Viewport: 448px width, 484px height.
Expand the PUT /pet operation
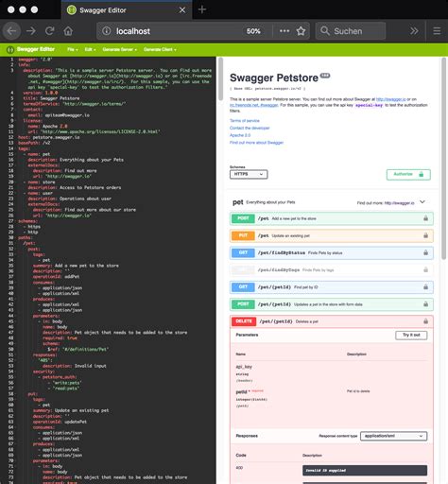point(331,235)
